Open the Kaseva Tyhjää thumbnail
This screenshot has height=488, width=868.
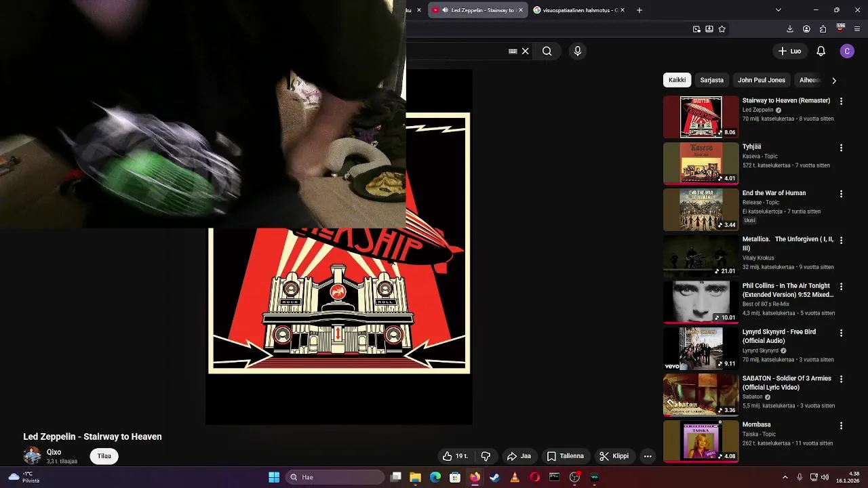point(701,163)
